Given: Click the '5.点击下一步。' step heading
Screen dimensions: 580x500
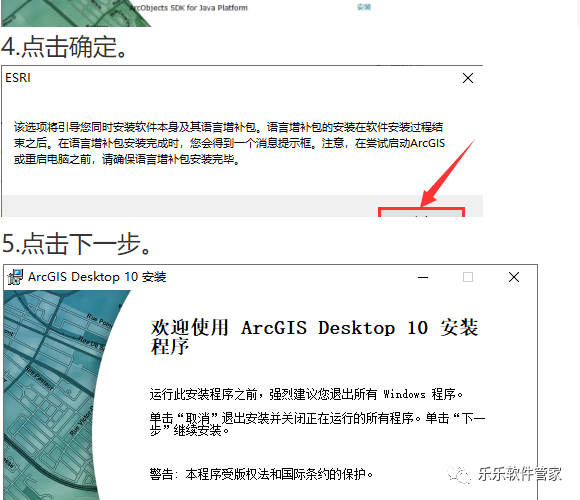Looking at the screenshot, I should pyautogui.click(x=77, y=244).
